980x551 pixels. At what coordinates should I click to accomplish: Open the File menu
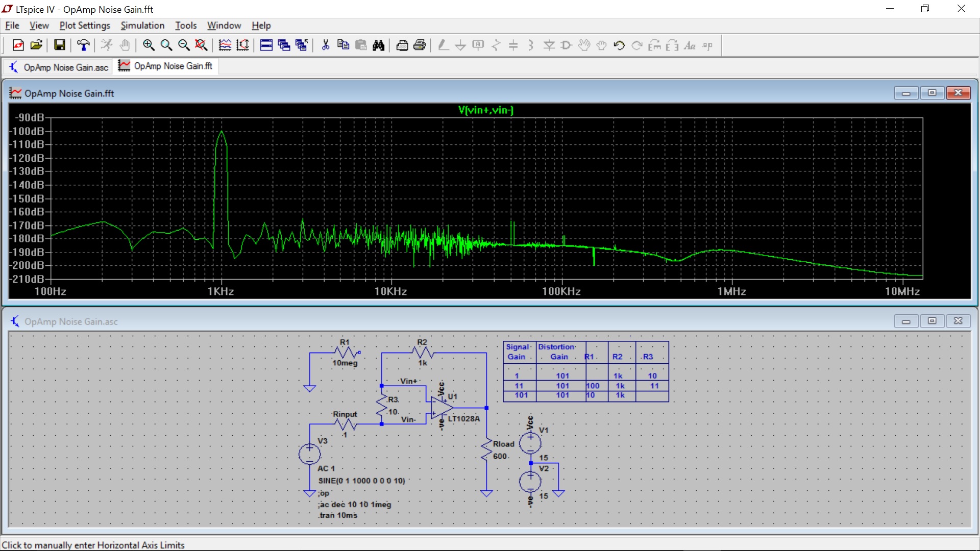point(12,26)
